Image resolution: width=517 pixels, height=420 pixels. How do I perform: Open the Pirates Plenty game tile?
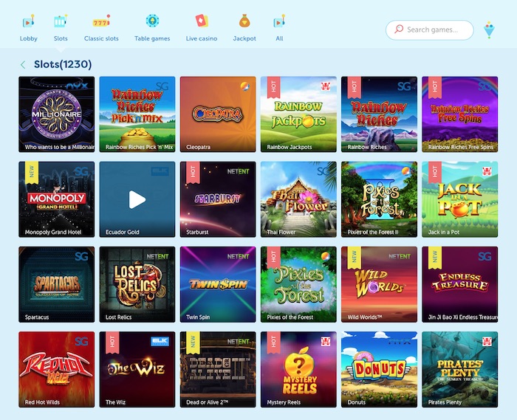point(460,369)
